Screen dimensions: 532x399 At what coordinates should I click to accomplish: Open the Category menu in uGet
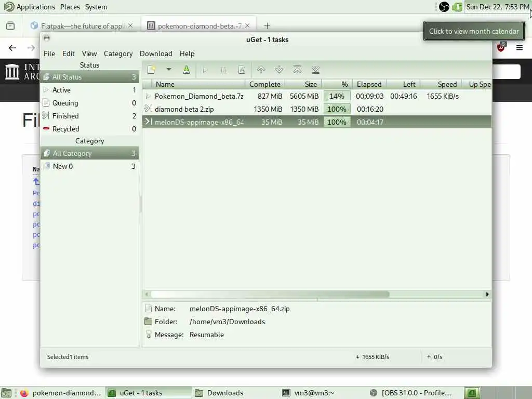[118, 54]
